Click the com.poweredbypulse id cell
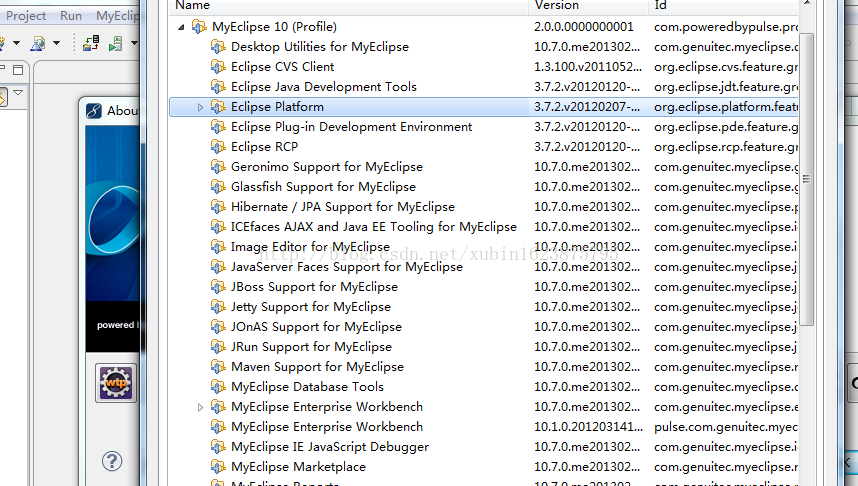Viewport: 858px width, 486px height. (x=726, y=27)
